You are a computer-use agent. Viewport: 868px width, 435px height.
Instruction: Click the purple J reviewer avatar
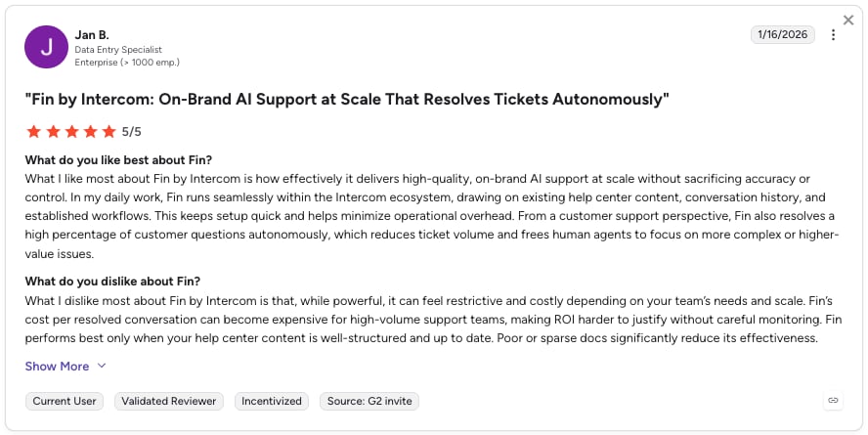[x=47, y=47]
